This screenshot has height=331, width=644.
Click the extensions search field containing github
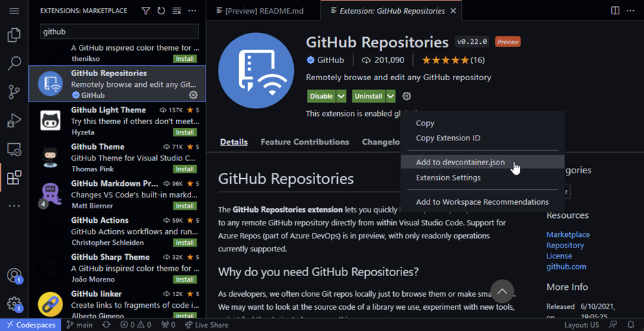(119, 32)
